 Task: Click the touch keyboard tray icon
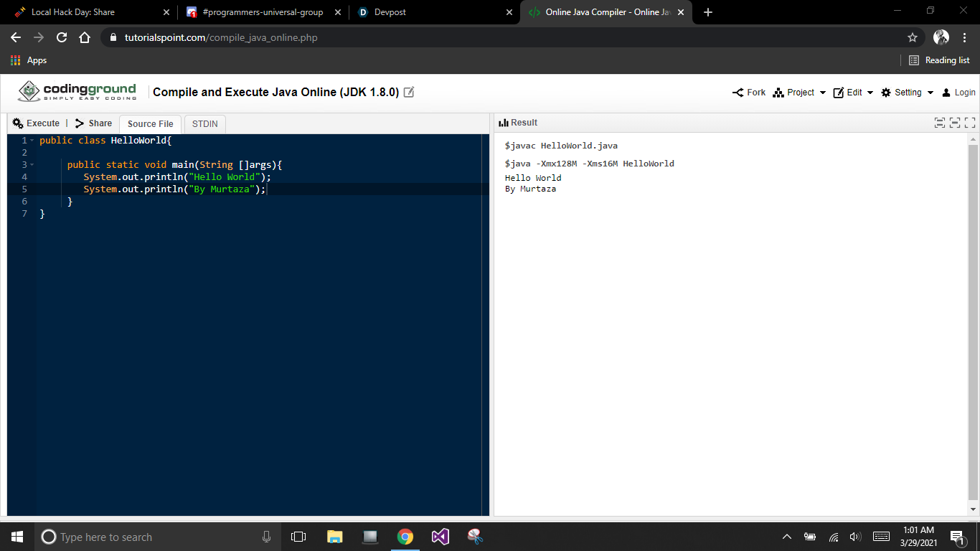pos(882,537)
